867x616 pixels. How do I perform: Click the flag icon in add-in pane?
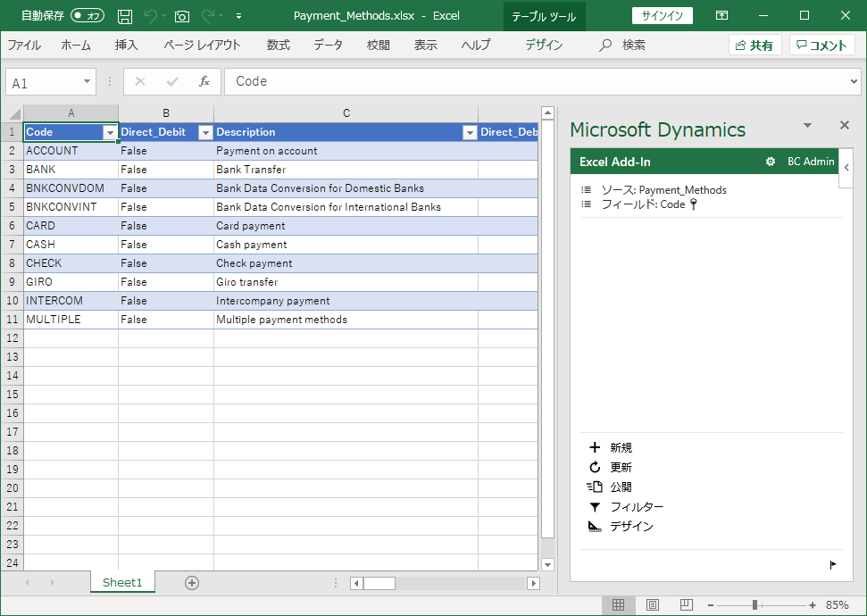point(833,564)
